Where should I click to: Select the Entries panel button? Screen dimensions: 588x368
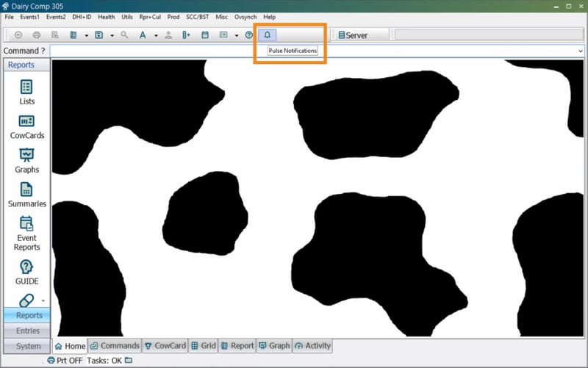coord(27,331)
